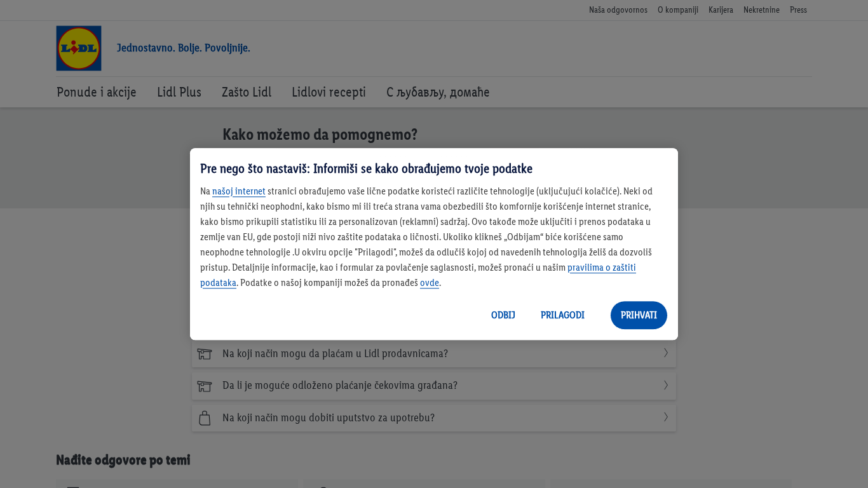Screen dimensions: 868x488
Task: Go to Zašto Lidl section
Action: tap(247, 92)
